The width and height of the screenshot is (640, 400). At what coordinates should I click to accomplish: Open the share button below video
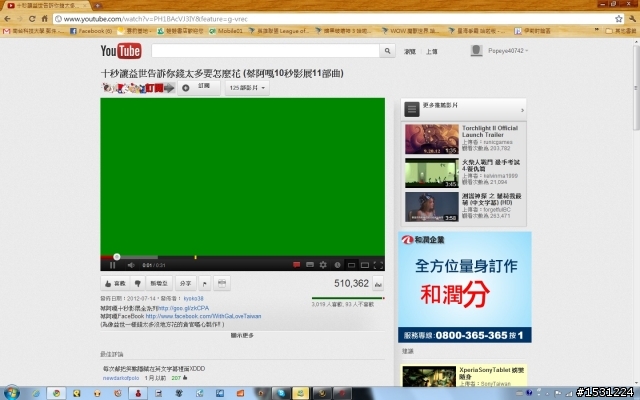(x=185, y=283)
